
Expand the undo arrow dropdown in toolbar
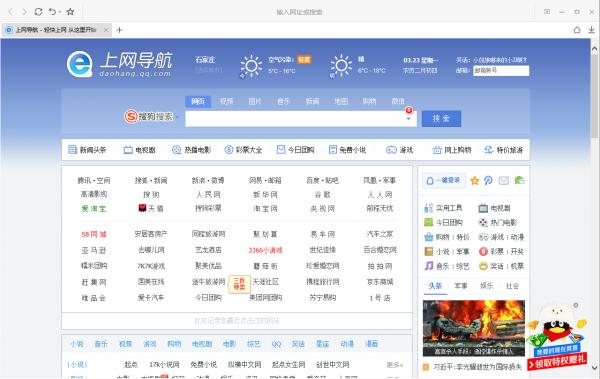[x=60, y=12]
